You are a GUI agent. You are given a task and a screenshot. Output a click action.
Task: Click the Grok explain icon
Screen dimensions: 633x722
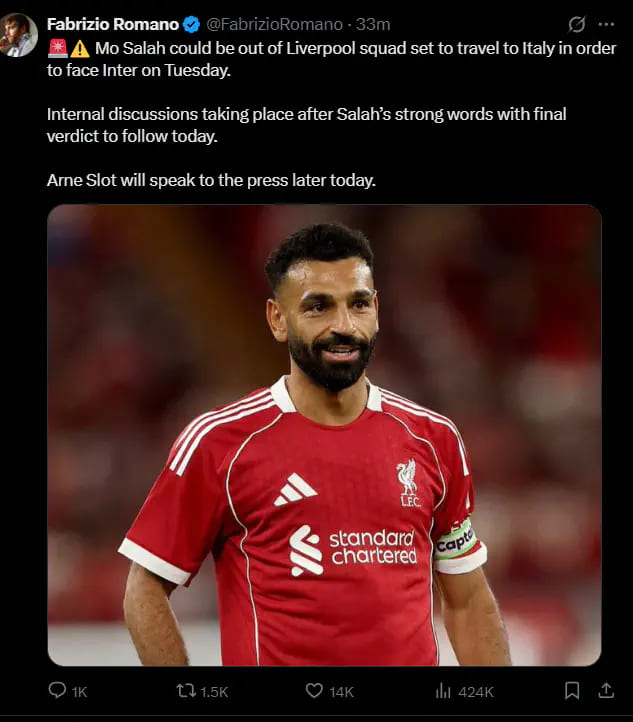(576, 24)
